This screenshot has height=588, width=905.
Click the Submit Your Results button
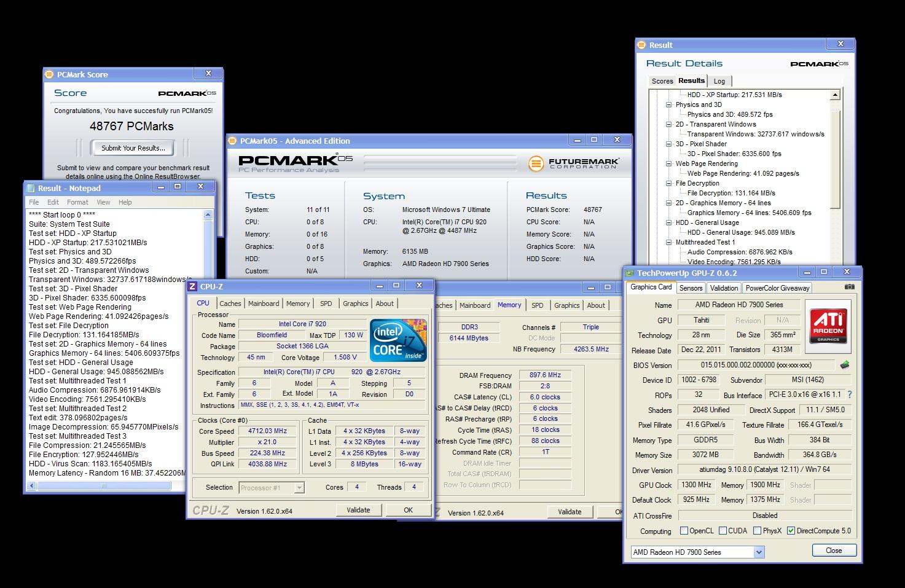(x=133, y=147)
